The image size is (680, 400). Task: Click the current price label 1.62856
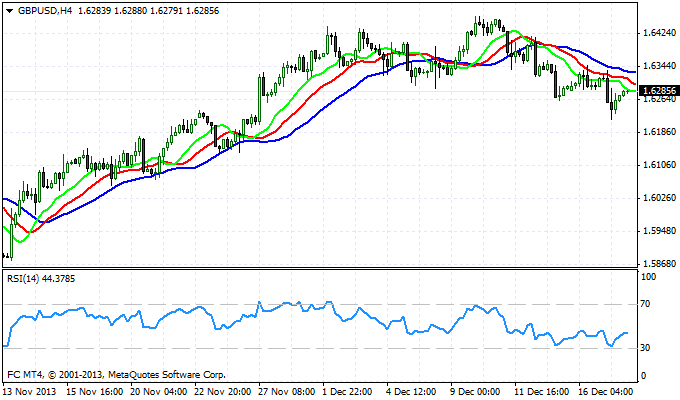pos(659,91)
